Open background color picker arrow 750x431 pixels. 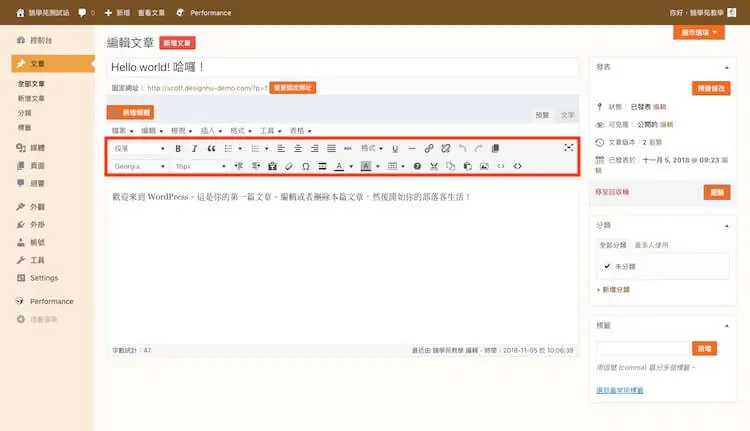[378, 166]
